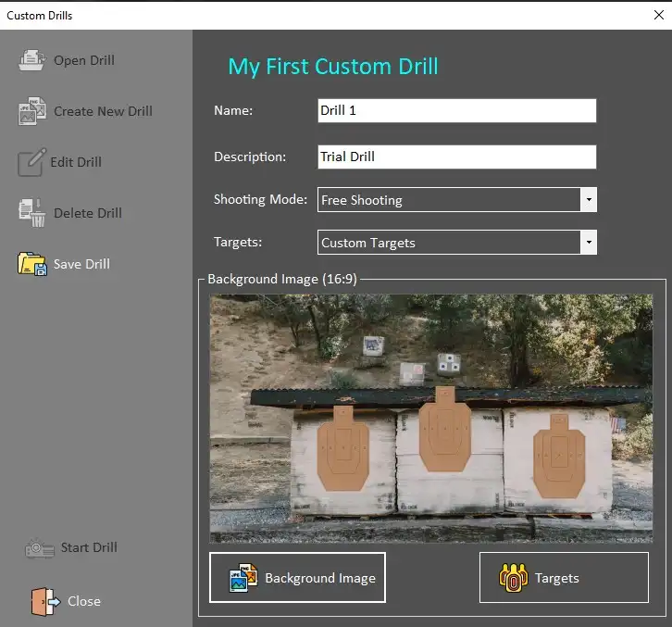672x627 pixels.
Task: Select the center silhouette target in preview
Action: [x=444, y=433]
